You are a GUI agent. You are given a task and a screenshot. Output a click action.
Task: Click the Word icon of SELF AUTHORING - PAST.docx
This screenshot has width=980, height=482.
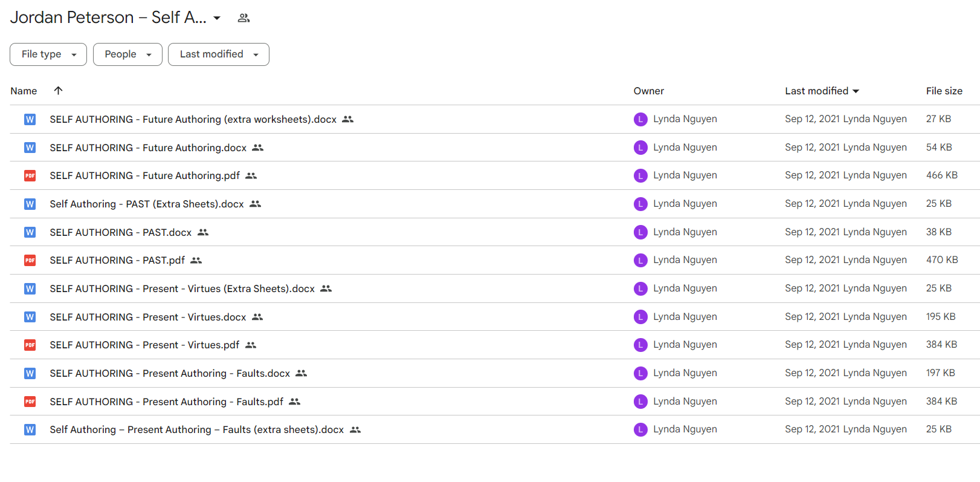tap(30, 232)
